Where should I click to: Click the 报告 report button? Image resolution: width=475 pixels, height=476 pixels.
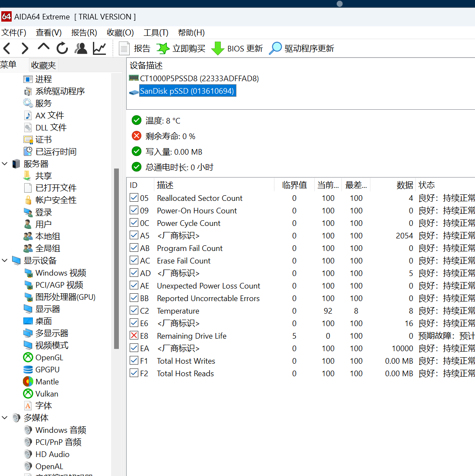pos(134,48)
